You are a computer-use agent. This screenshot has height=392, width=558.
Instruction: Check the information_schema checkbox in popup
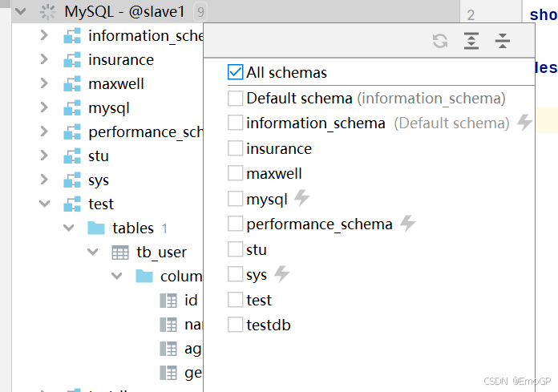pyautogui.click(x=235, y=123)
